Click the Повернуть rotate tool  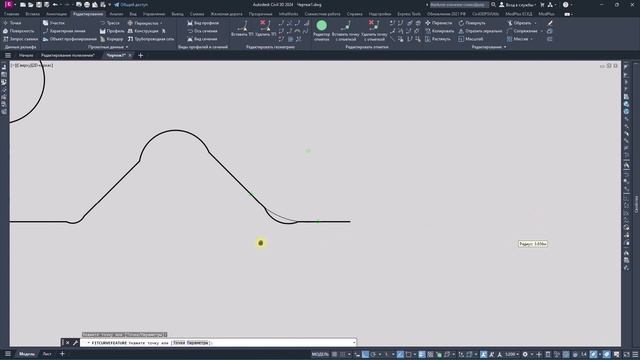click(472, 23)
